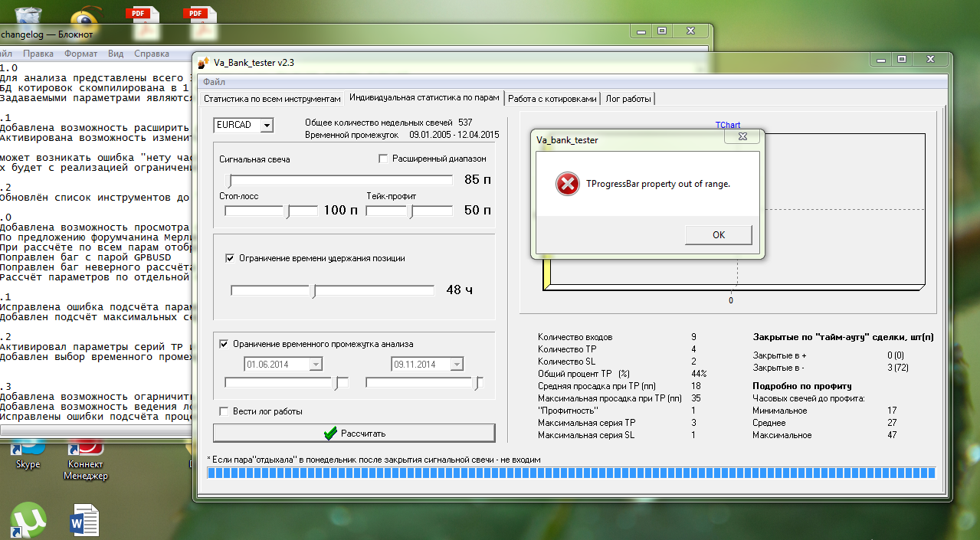Open the uTorrent desktop icon
This screenshot has width=980, height=540.
(x=28, y=519)
